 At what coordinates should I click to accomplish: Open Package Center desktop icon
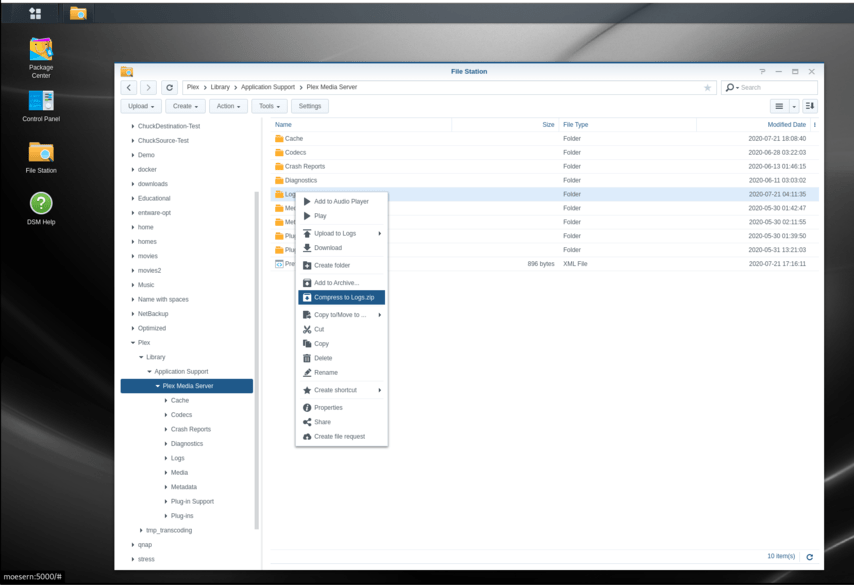point(41,58)
